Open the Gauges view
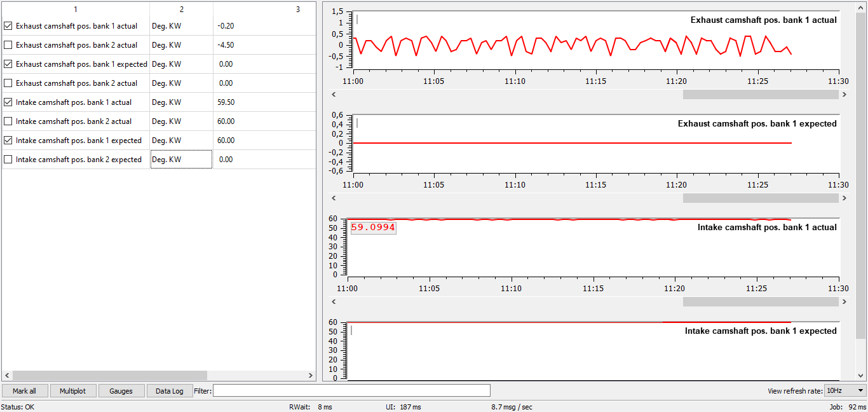868x412 pixels. (x=121, y=391)
